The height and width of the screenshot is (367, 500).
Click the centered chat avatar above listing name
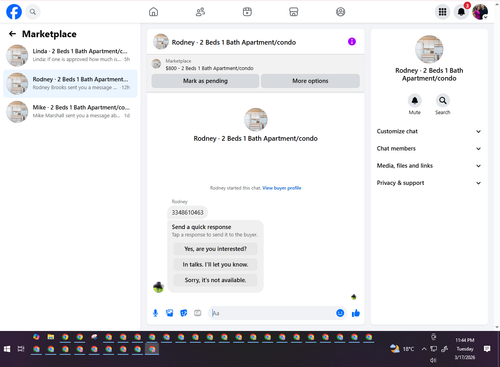coord(256,119)
